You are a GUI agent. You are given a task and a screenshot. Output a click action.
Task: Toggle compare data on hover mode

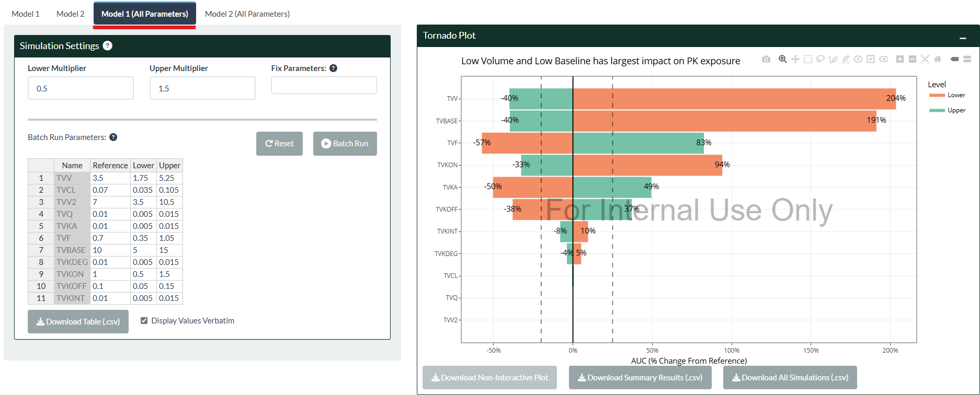967,60
